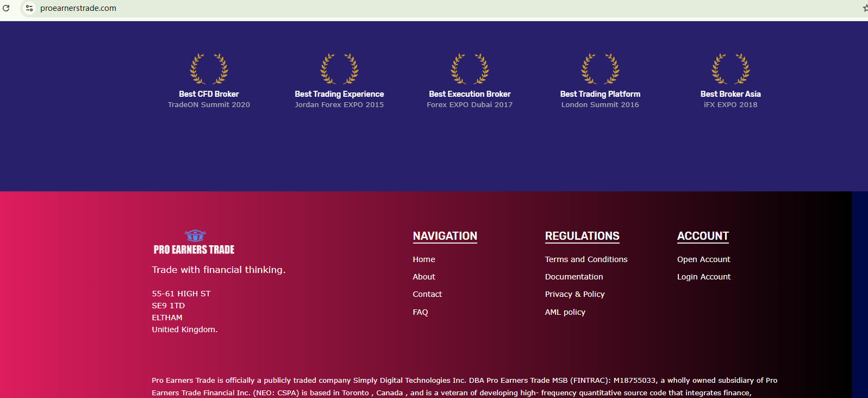Open the Documentation link under Regulations
The width and height of the screenshot is (868, 398).
(x=574, y=277)
